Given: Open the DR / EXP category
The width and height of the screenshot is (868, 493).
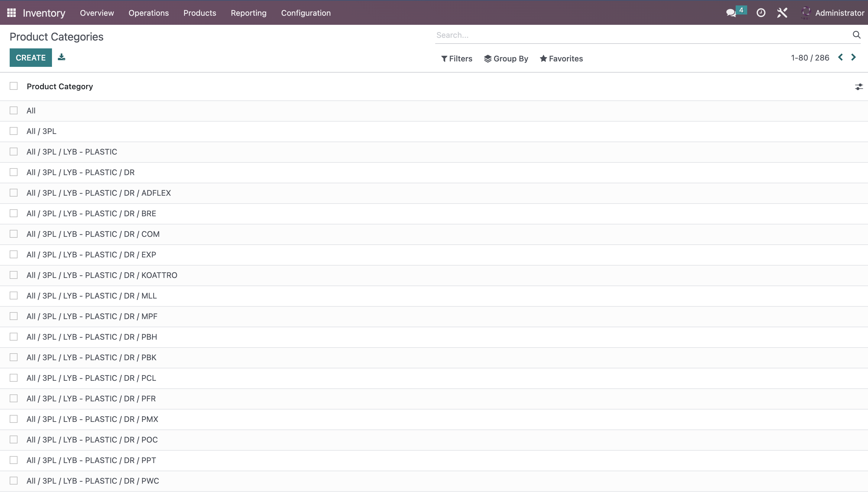Looking at the screenshot, I should pyautogui.click(x=91, y=255).
